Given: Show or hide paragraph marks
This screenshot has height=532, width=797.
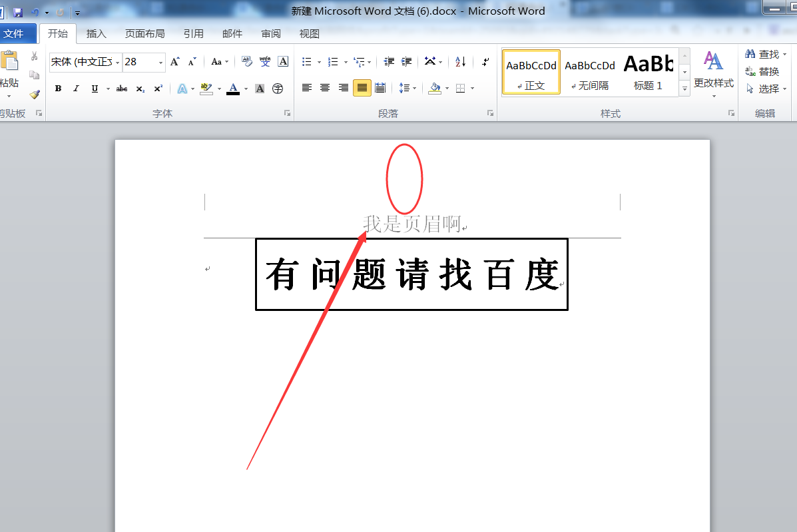Looking at the screenshot, I should (485, 62).
